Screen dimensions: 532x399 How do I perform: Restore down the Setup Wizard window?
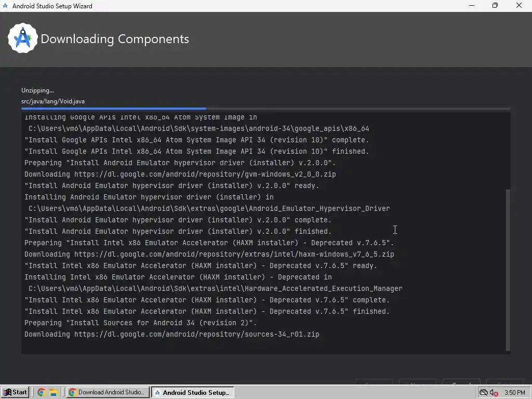(x=495, y=5)
